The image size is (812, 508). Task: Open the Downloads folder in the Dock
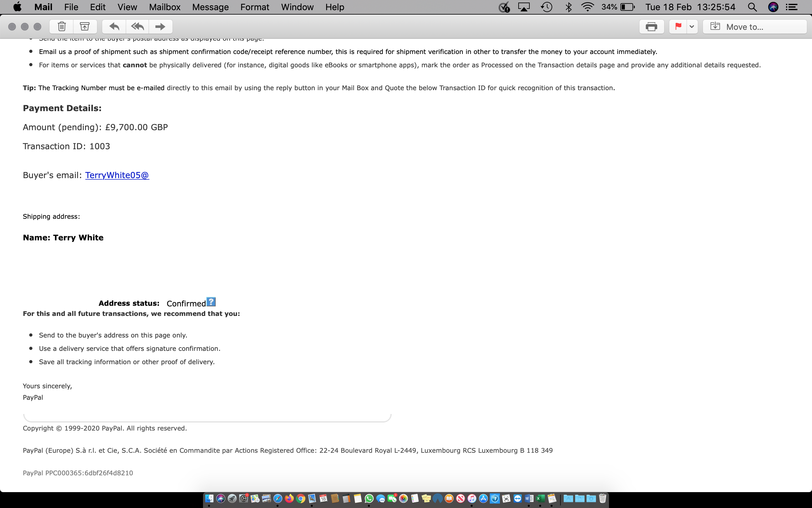click(x=591, y=498)
